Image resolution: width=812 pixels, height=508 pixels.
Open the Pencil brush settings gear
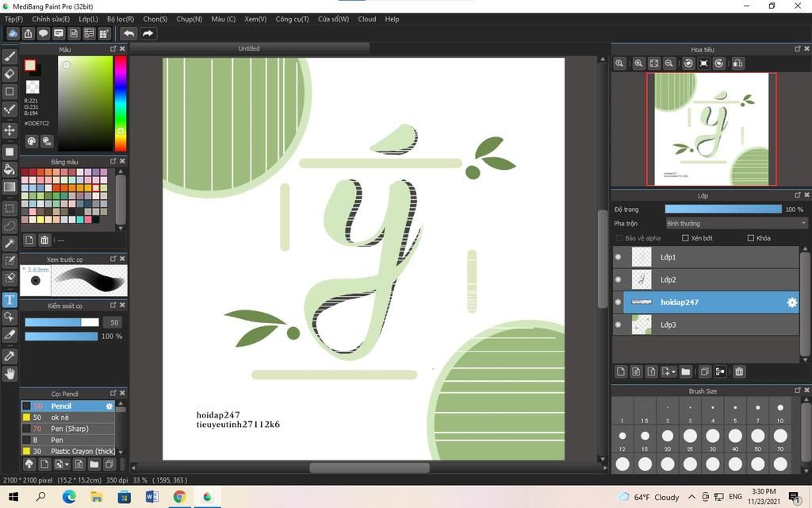point(109,406)
